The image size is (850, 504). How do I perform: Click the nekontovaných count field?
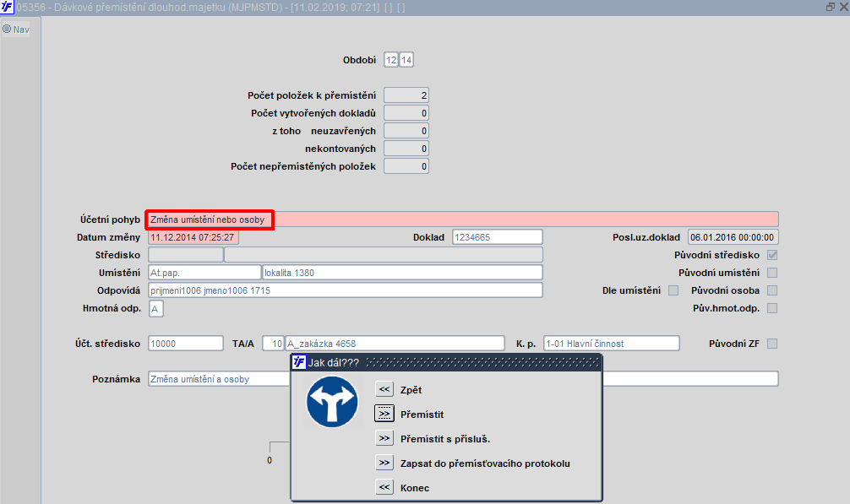[406, 149]
